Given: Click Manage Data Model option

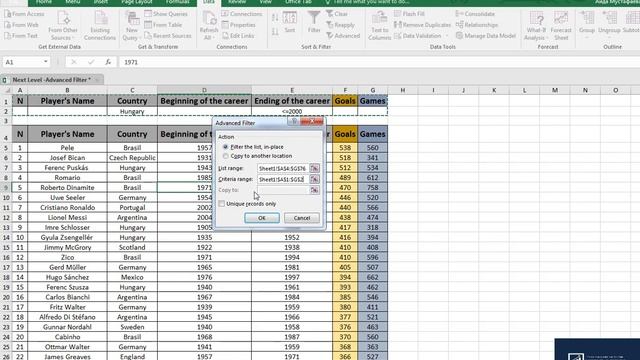Looking at the screenshot, I should point(486,36).
